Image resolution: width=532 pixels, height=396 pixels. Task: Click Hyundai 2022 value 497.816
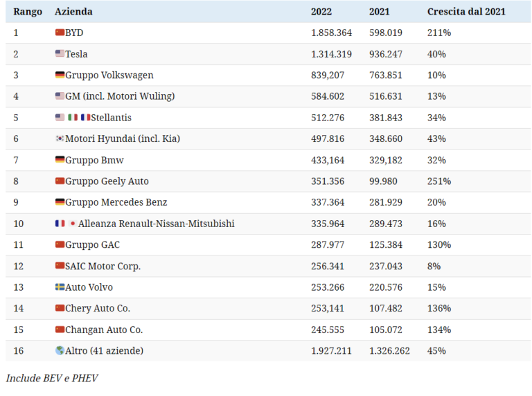(x=328, y=139)
